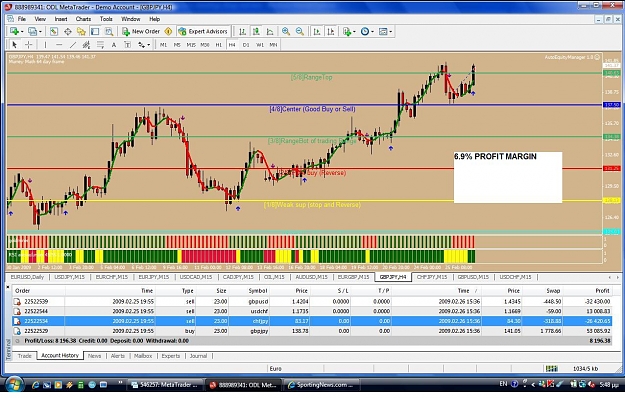625x398 pixels.
Task: Open the Journal tab in Terminal
Action: pyautogui.click(x=198, y=356)
